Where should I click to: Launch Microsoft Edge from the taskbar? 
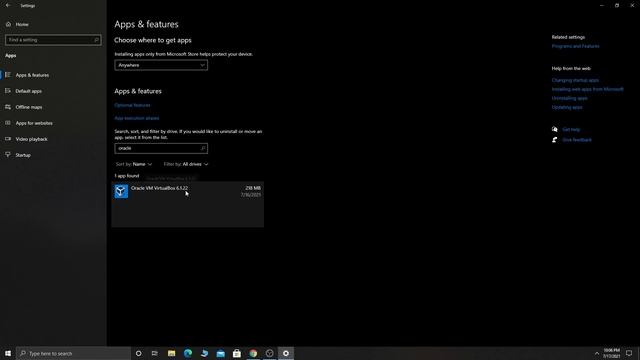coord(188,353)
